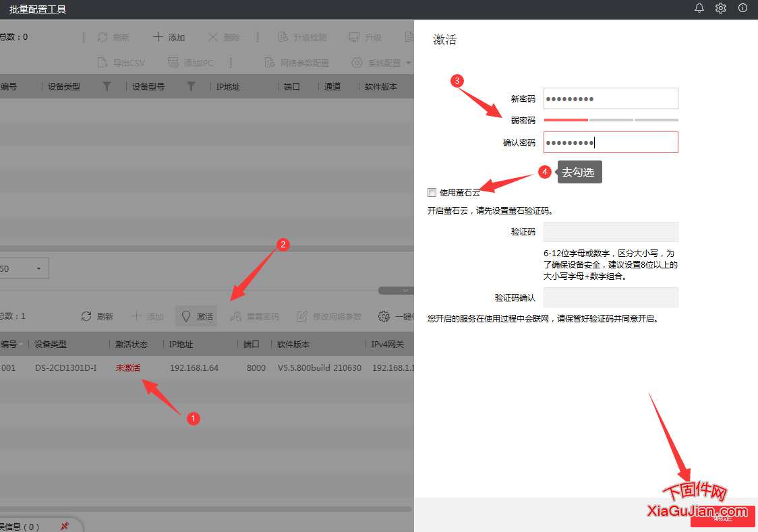The height and width of the screenshot is (532, 758).
Task: Click the top toolbar 刷新 refresh button
Action: tap(113, 37)
